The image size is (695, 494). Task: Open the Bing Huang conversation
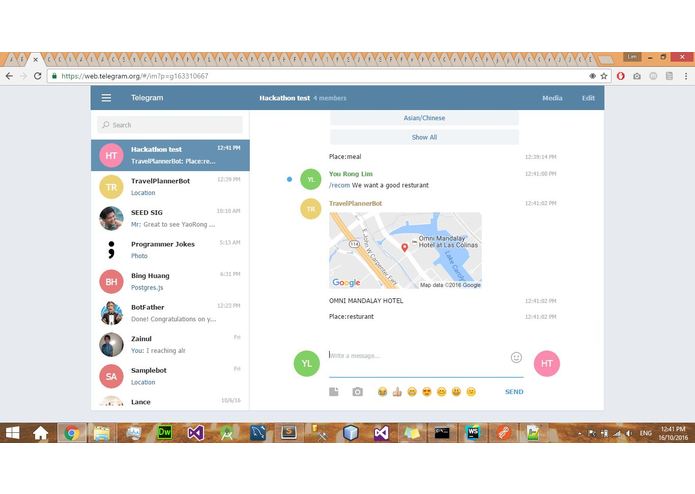[170, 281]
